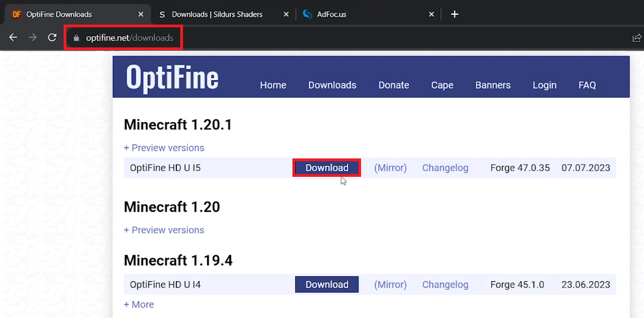Switch to Downloads | Sildurs Shaders tab
The image size is (644, 318).
(x=223, y=15)
